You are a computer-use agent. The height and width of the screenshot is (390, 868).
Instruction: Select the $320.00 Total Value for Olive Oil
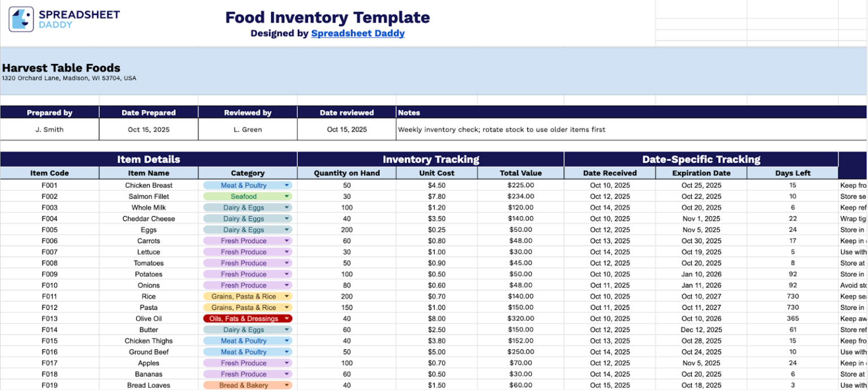pyautogui.click(x=520, y=318)
